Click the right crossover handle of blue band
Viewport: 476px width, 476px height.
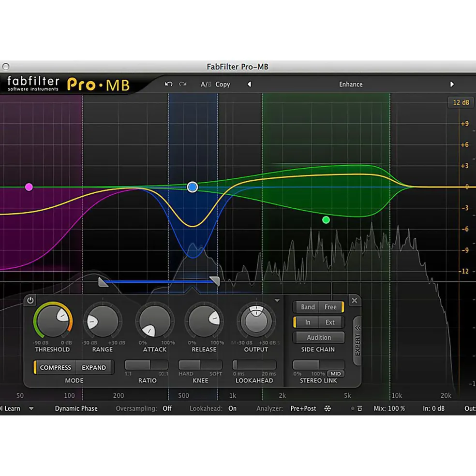click(x=215, y=281)
